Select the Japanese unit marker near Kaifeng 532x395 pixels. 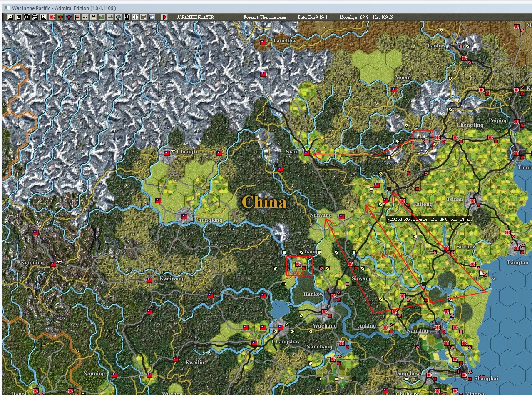coord(403,201)
